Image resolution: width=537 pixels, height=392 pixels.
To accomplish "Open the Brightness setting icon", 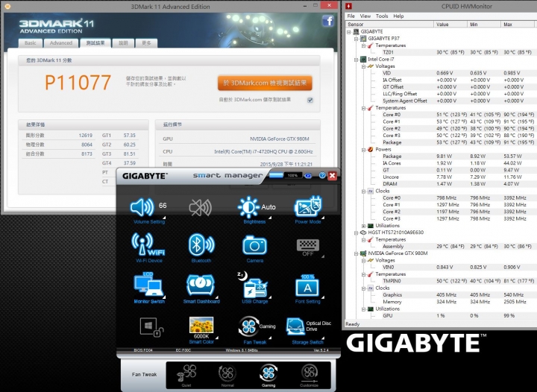I will [x=248, y=207].
